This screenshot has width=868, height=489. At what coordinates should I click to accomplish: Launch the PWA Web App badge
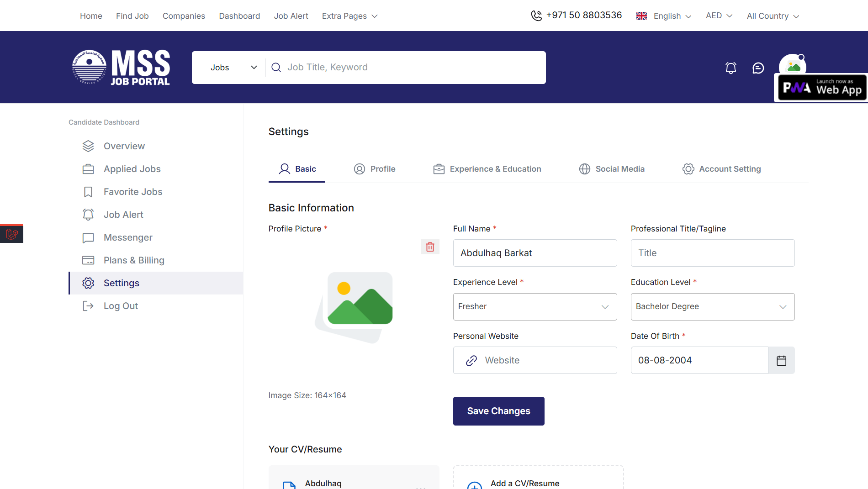click(x=822, y=88)
